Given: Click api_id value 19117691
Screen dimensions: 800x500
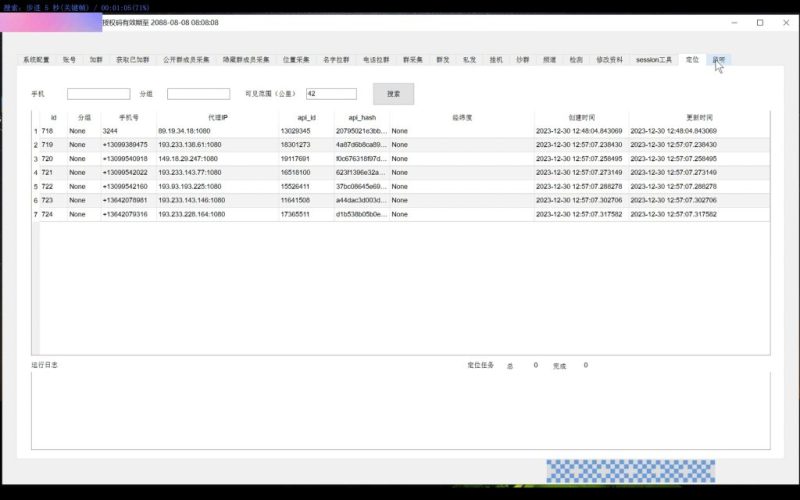Looking at the screenshot, I should [306, 159].
